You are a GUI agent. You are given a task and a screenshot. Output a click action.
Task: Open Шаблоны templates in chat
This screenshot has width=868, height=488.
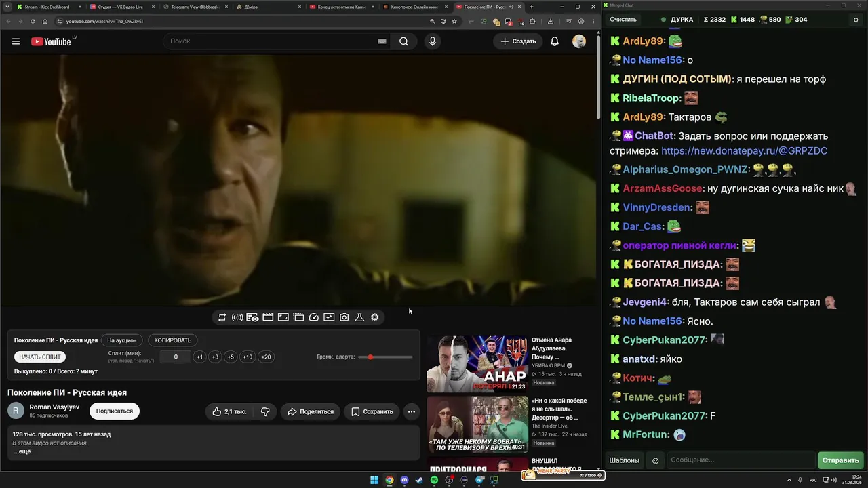624,460
